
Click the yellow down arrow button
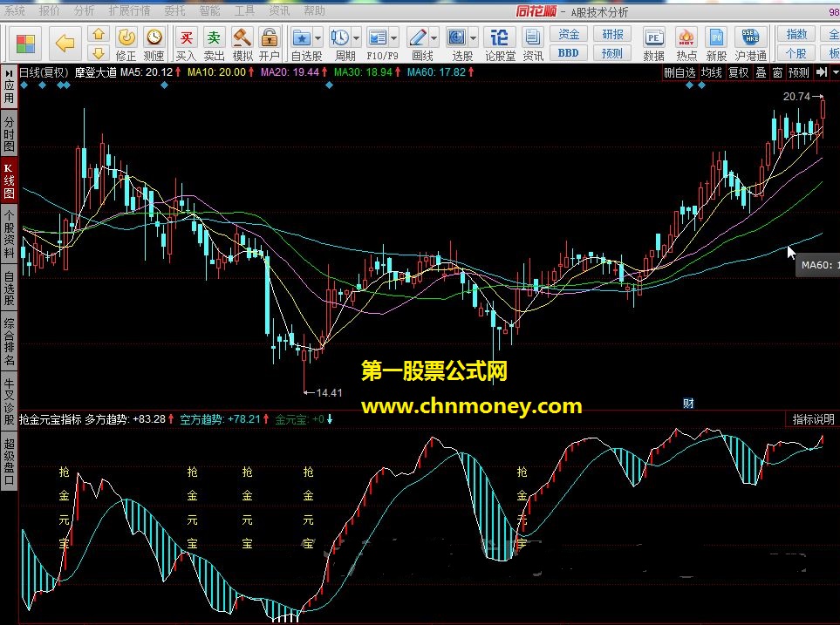click(99, 53)
